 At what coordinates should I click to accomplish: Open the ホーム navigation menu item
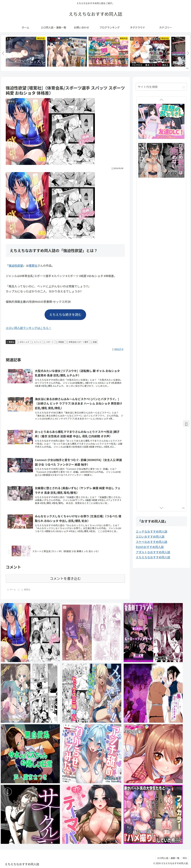pos(25,28)
